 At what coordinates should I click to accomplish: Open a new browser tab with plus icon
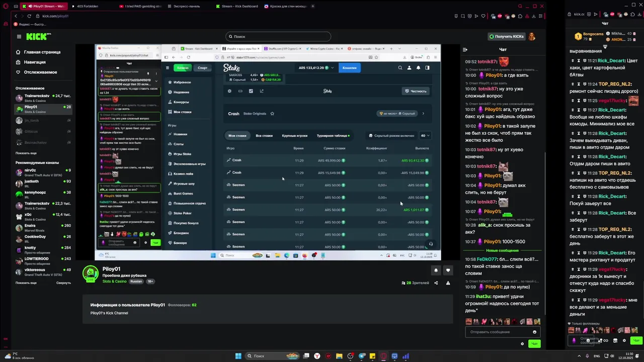[313, 6]
